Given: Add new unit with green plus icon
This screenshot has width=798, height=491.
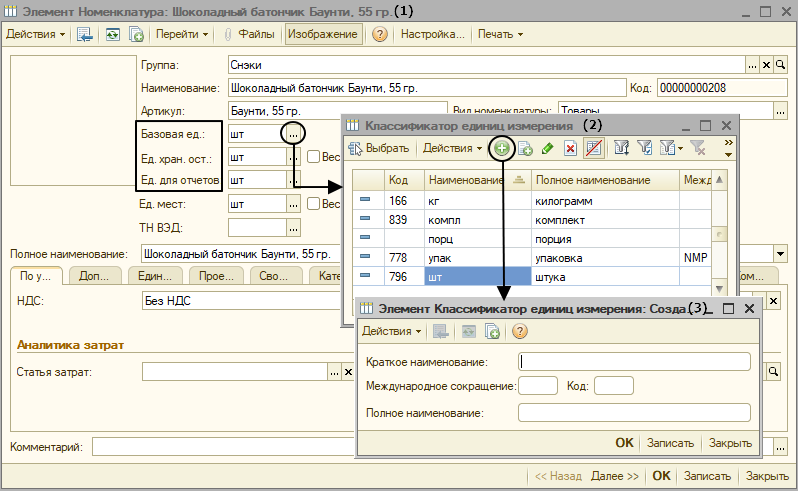Looking at the screenshot, I should tap(502, 149).
